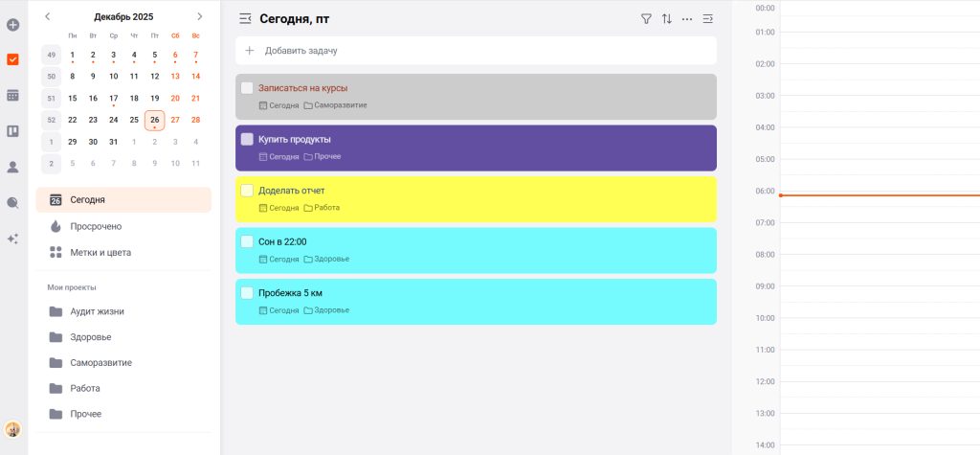Viewport: 980px width, 455px height.
Task: Go to next month in mini calendar
Action: coord(199,16)
